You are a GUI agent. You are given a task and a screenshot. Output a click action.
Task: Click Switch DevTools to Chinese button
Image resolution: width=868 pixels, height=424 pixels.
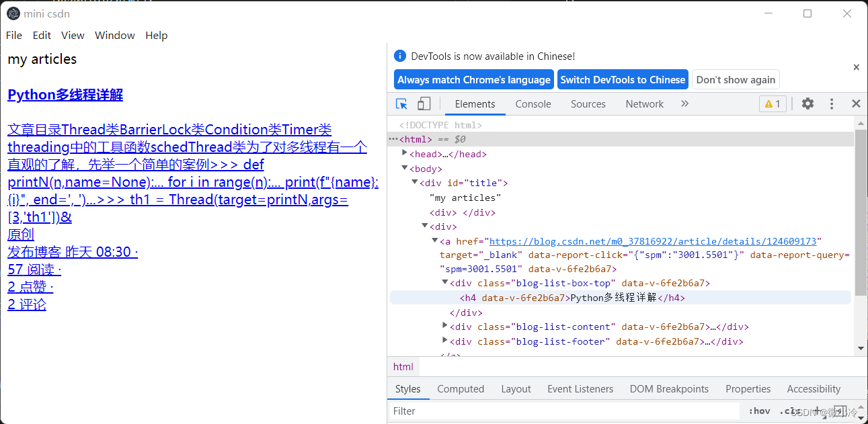[x=623, y=79]
